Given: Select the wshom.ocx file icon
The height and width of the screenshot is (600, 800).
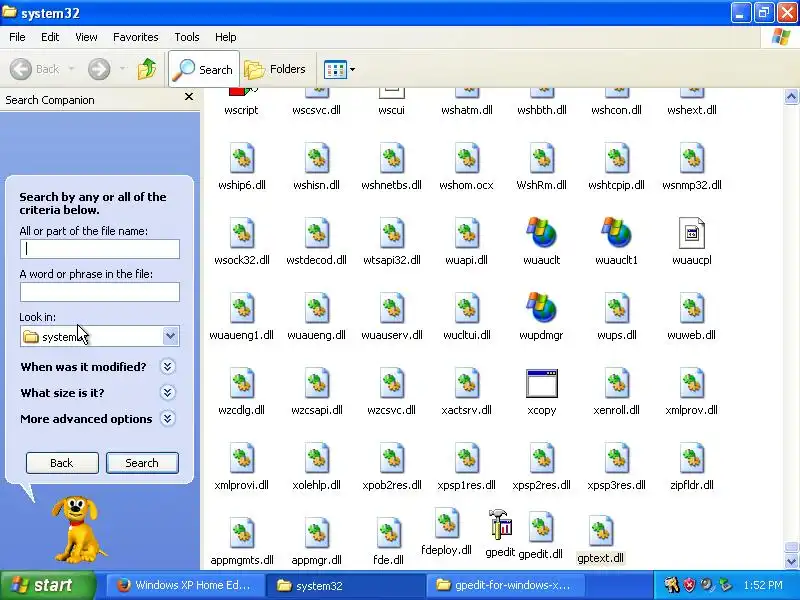Looking at the screenshot, I should point(467,158).
